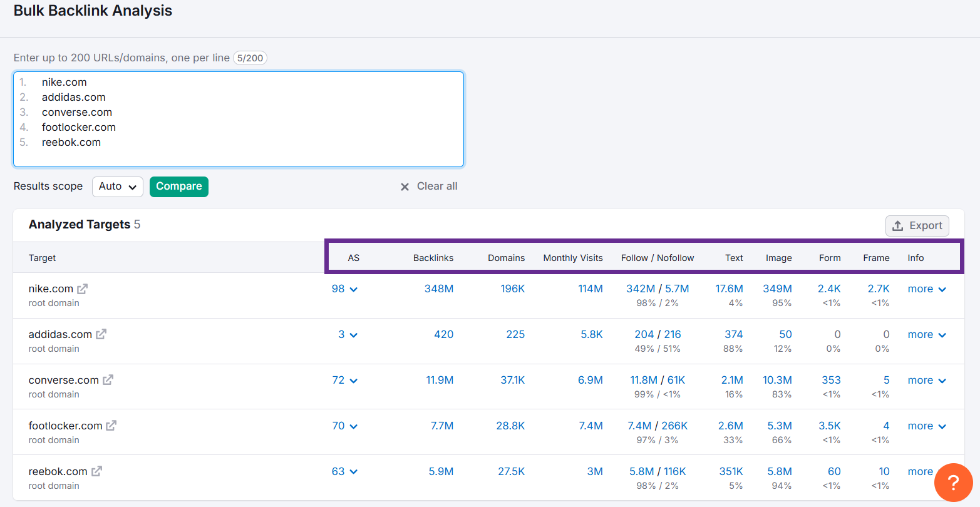Open nike.com frame links 2.7K
Screen dimensions: 980x507
879,289
